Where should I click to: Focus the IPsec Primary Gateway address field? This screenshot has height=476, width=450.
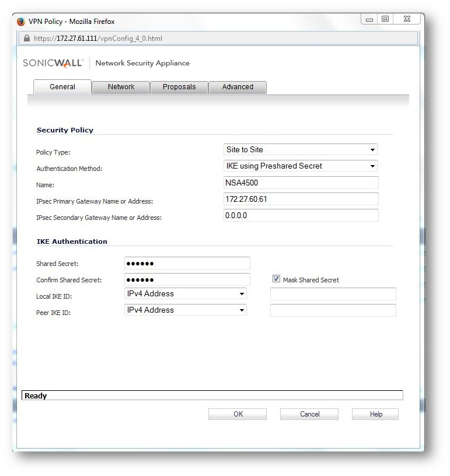pos(301,199)
